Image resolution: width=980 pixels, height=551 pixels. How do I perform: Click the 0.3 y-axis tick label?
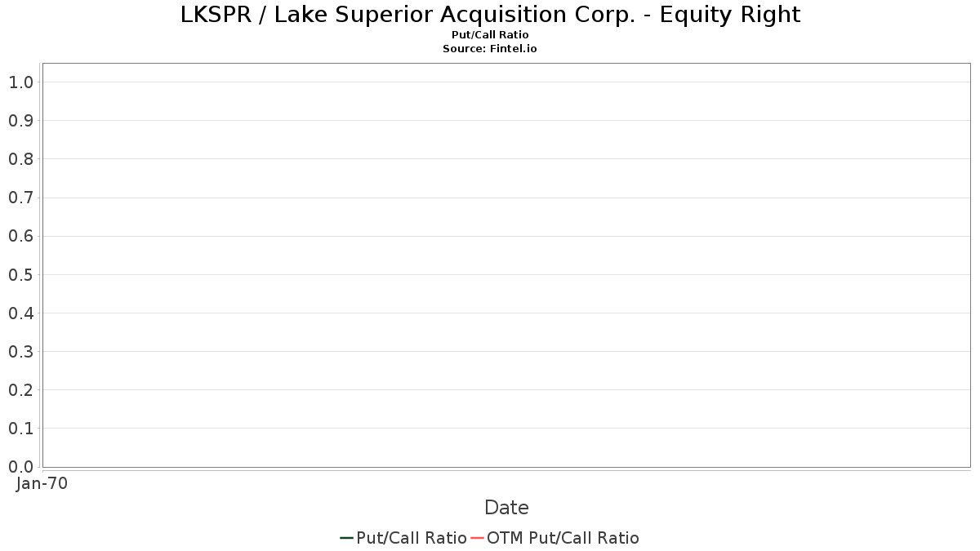tap(20, 352)
